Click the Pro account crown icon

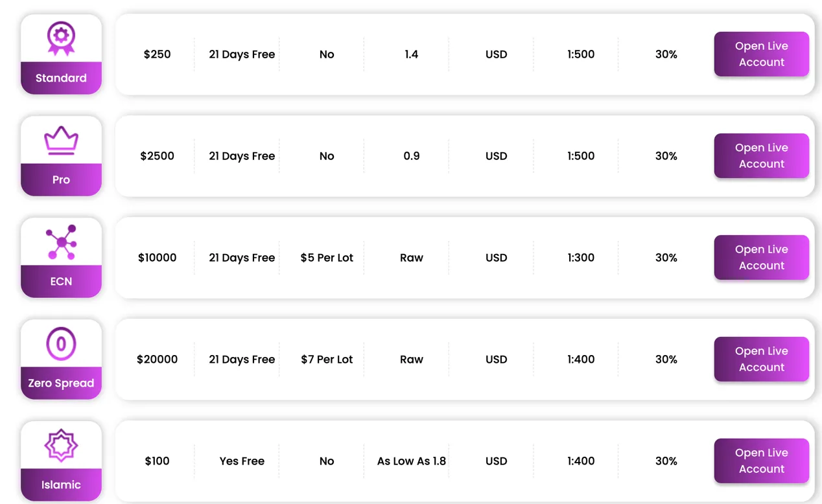pyautogui.click(x=61, y=141)
